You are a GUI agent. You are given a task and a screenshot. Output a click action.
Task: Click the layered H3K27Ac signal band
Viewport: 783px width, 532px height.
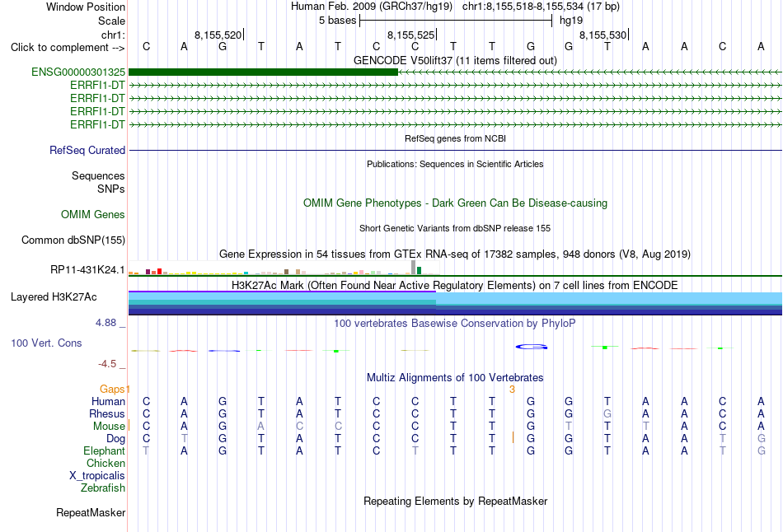click(455, 303)
